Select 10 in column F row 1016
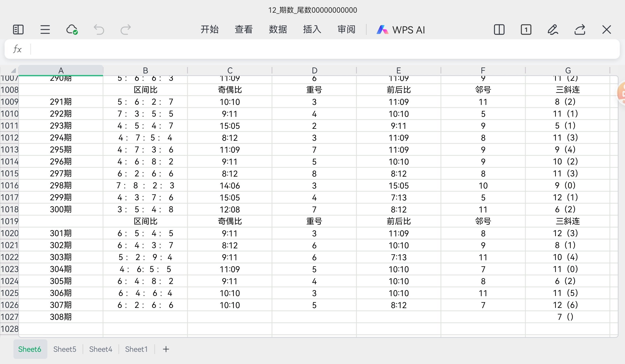This screenshot has width=625, height=364. [x=483, y=185]
